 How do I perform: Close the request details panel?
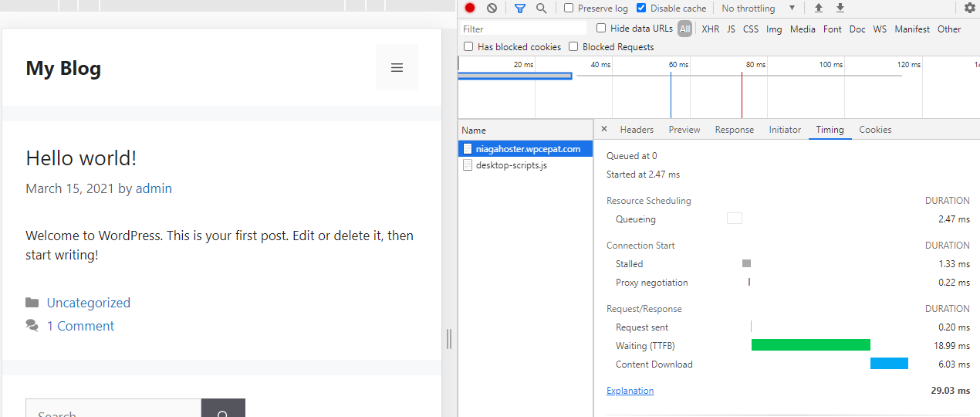[604, 130]
